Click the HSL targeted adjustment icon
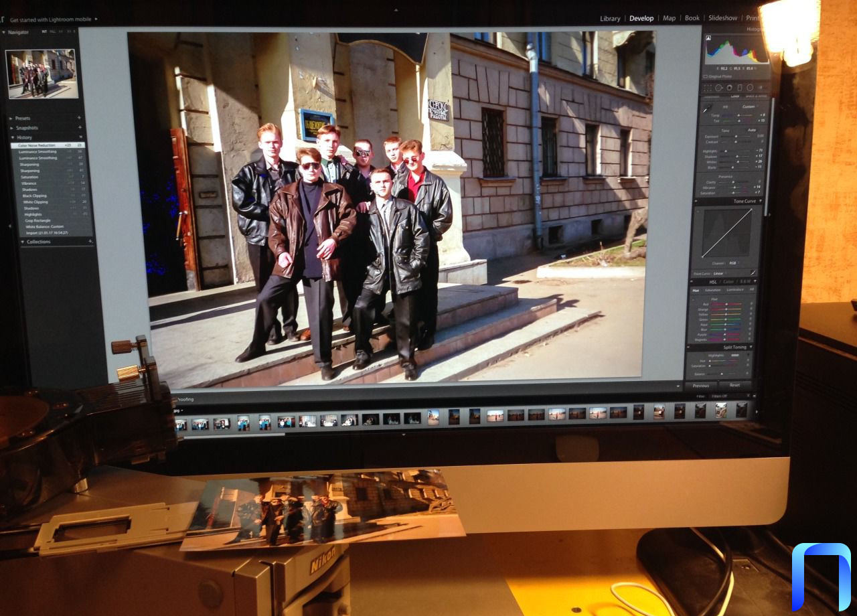Viewport: 857px width, 616px height. click(x=693, y=299)
